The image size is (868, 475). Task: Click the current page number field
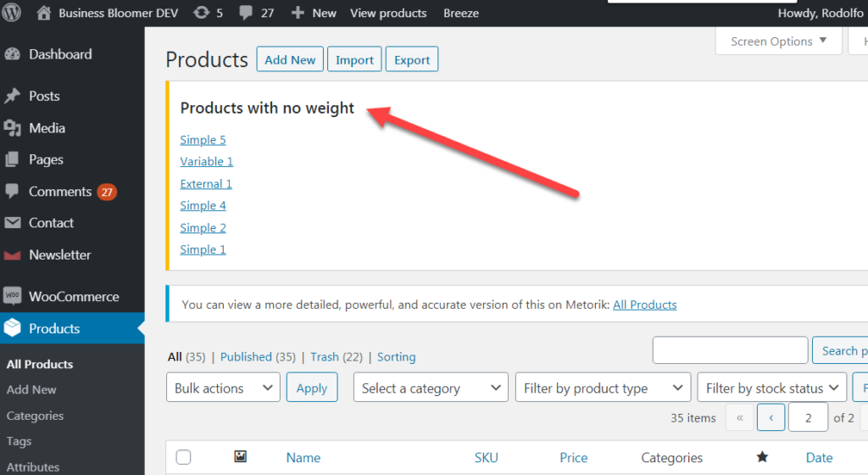coord(808,417)
